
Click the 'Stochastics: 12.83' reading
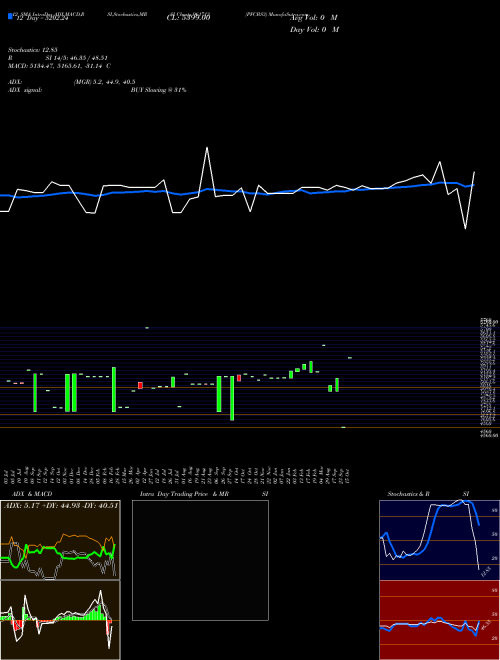coord(33,50)
